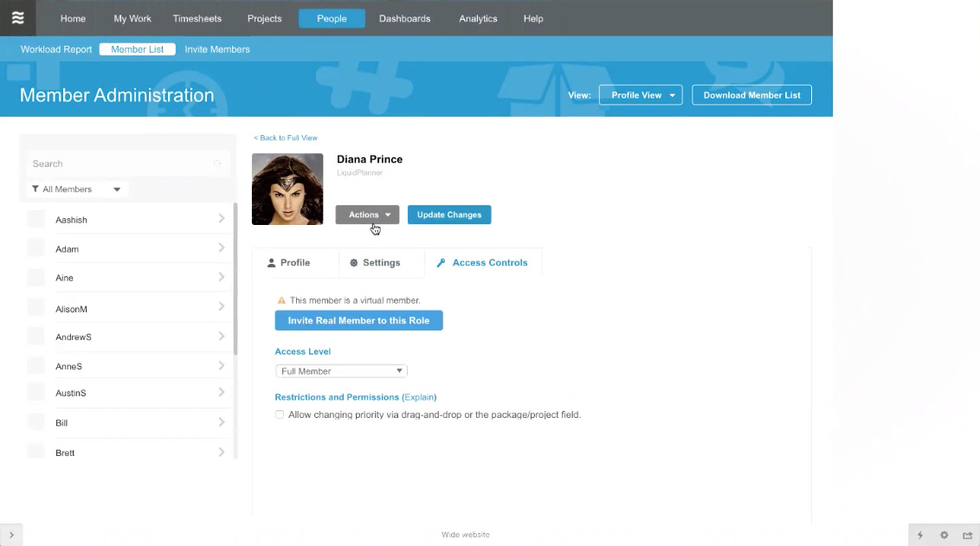This screenshot has height=546, width=980.
Task: Expand Aine row chevron
Action: coord(222,277)
